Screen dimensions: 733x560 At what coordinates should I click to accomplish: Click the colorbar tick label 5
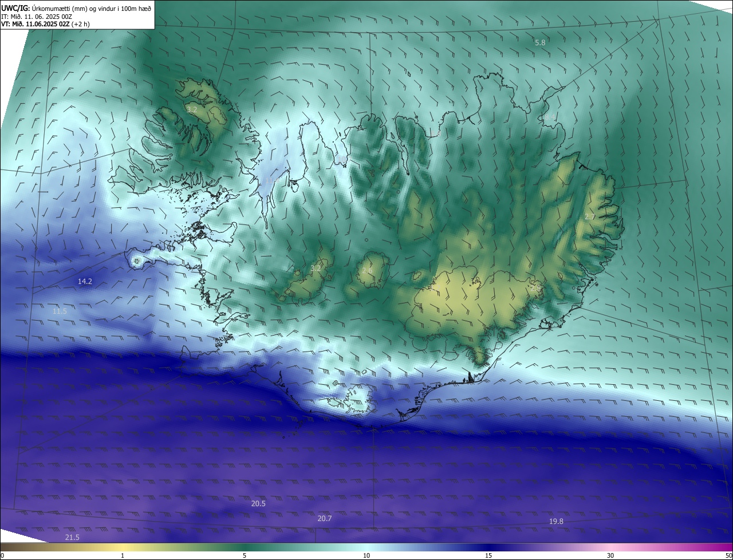coord(245,555)
